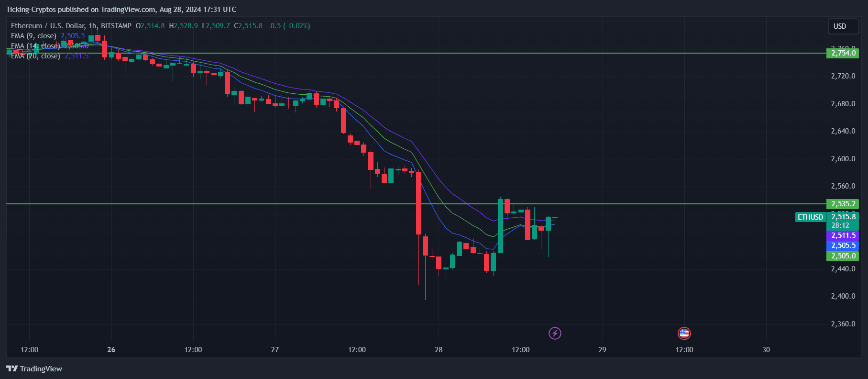Click the published-on TradingView.com header text
Screen dimensions: 868x379
(x=121, y=10)
